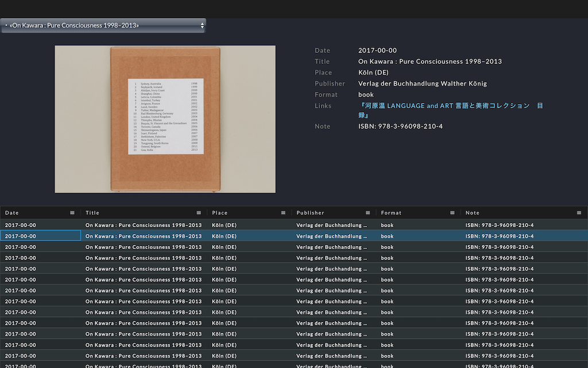
Task: Open the Place column menu icon
Action: tap(283, 213)
